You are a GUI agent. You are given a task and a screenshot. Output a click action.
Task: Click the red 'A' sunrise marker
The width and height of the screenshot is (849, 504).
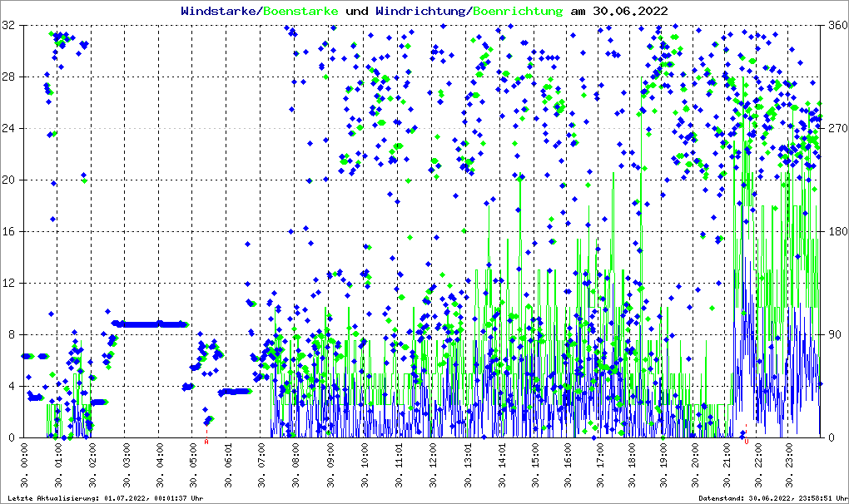pyautogui.click(x=206, y=442)
